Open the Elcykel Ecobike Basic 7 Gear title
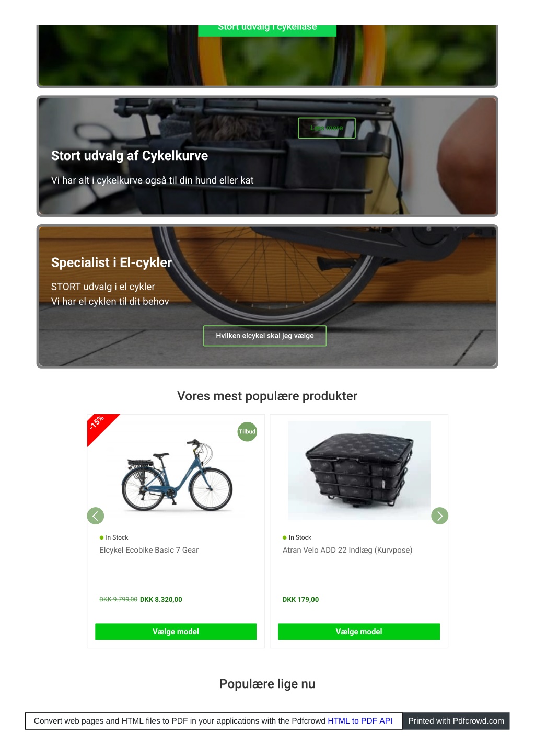This screenshot has height=756, width=535. [149, 550]
